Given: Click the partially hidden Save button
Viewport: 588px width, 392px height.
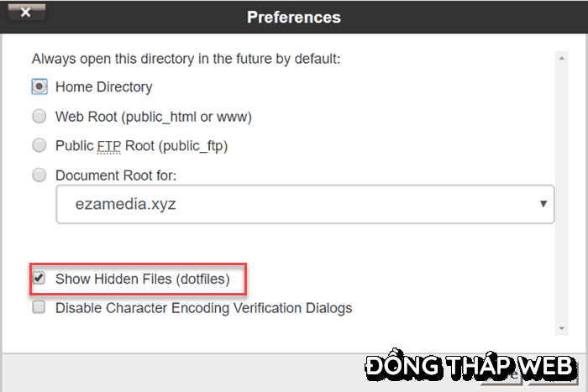Looking at the screenshot, I should pyautogui.click(x=502, y=376).
